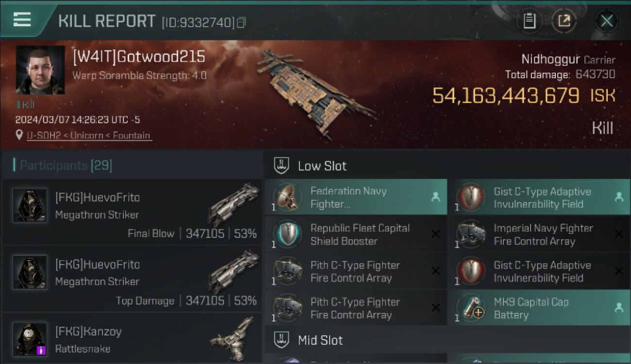This screenshot has width=631, height=364.
Task: Select the Participants tab header
Action: pyautogui.click(x=66, y=165)
